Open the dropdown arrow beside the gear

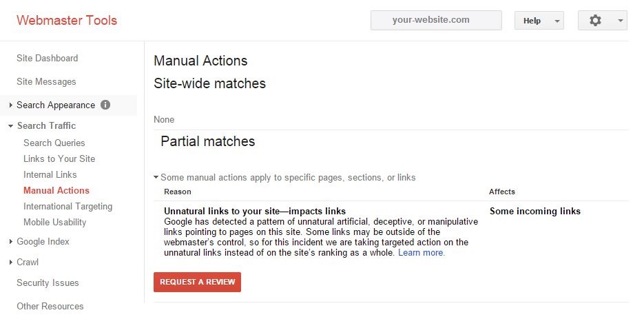[x=620, y=21]
